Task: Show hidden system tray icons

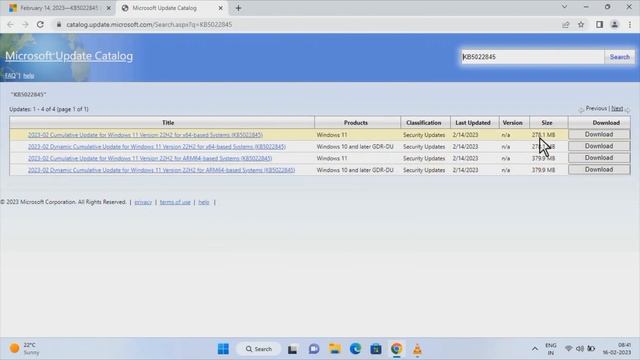Action: pos(535,349)
